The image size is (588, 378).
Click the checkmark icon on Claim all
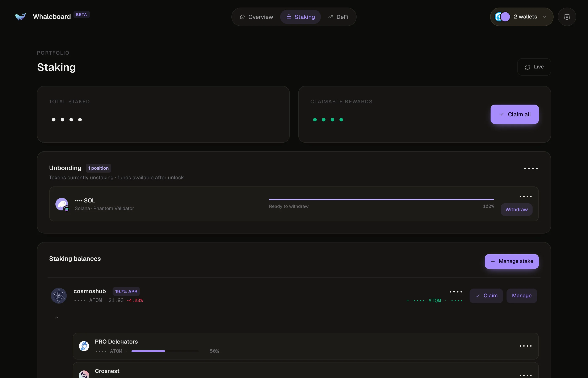[502, 114]
